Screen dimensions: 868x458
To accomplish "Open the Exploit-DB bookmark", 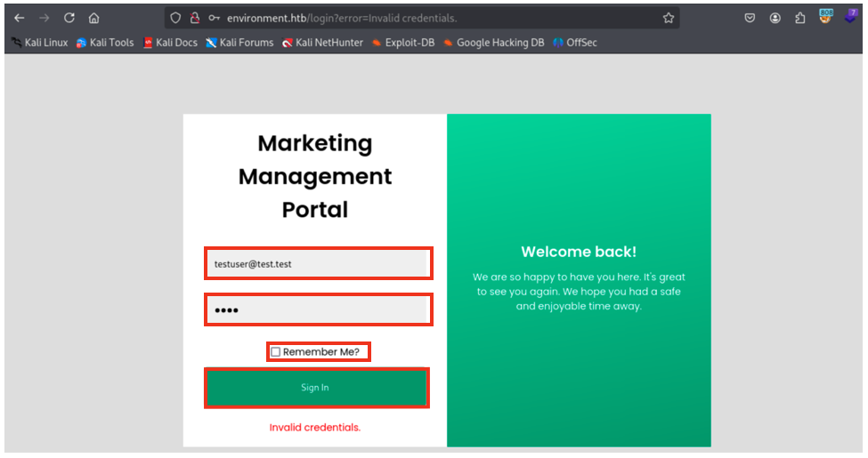I will point(403,43).
